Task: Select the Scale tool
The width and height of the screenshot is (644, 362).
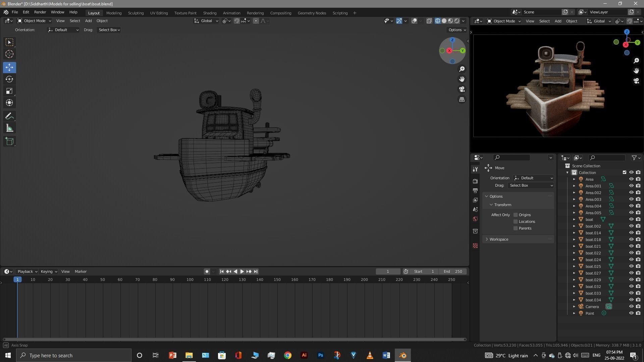Action: pos(9,91)
